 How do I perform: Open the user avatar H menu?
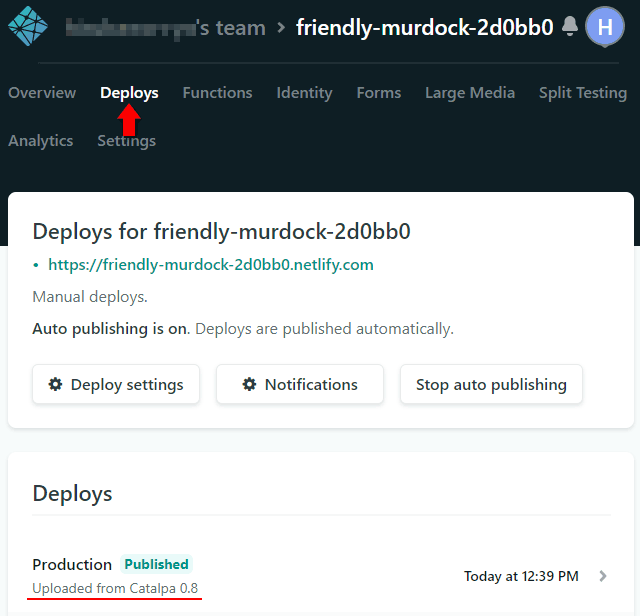[x=604, y=27]
